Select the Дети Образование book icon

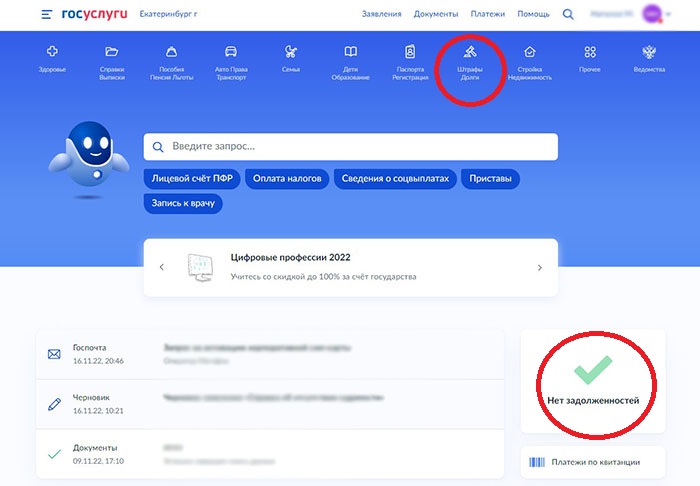click(350, 52)
